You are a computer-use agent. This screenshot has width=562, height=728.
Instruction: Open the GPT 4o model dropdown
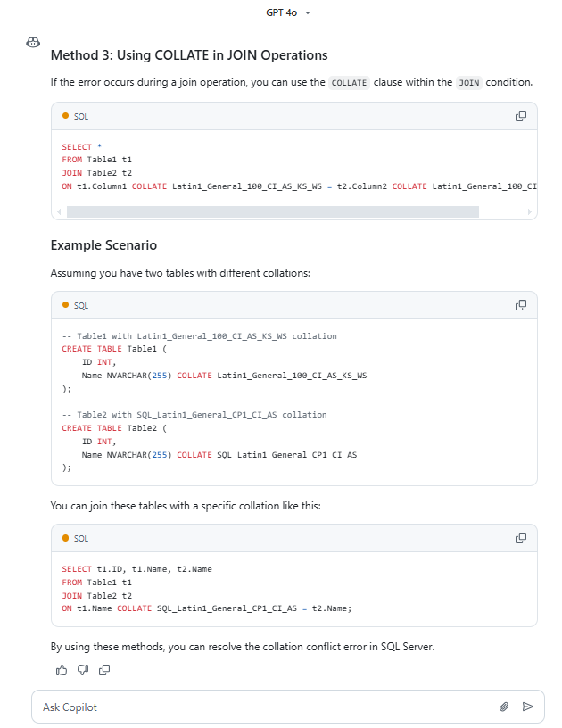click(x=289, y=12)
